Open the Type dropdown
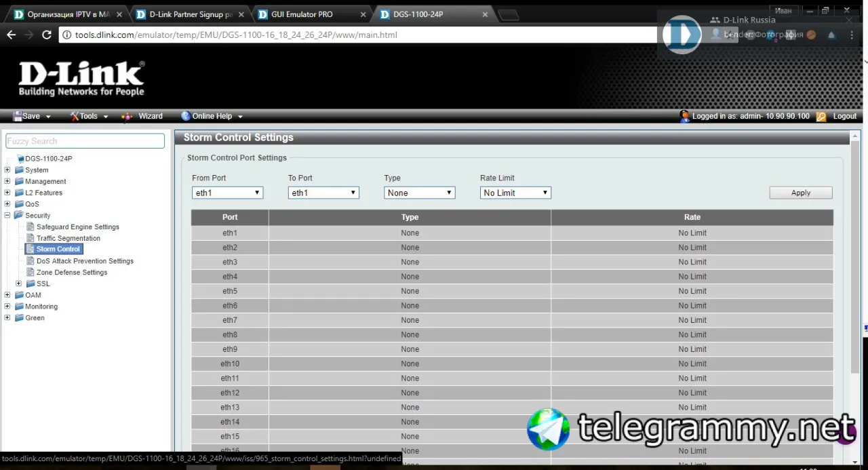Image resolution: width=868 pixels, height=470 pixels. point(420,193)
